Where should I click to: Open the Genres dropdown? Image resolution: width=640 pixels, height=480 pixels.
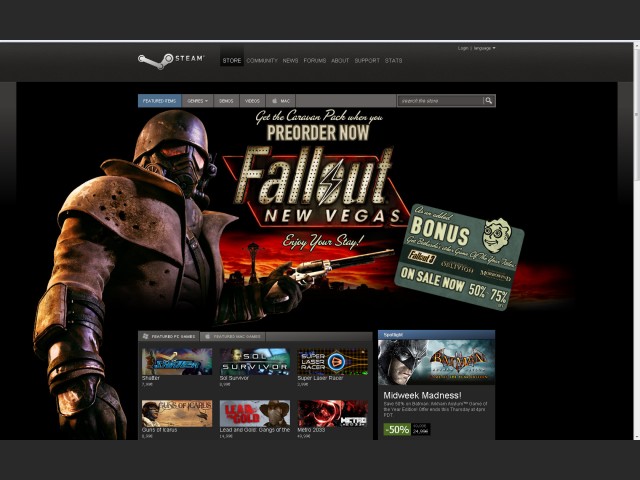coord(198,101)
